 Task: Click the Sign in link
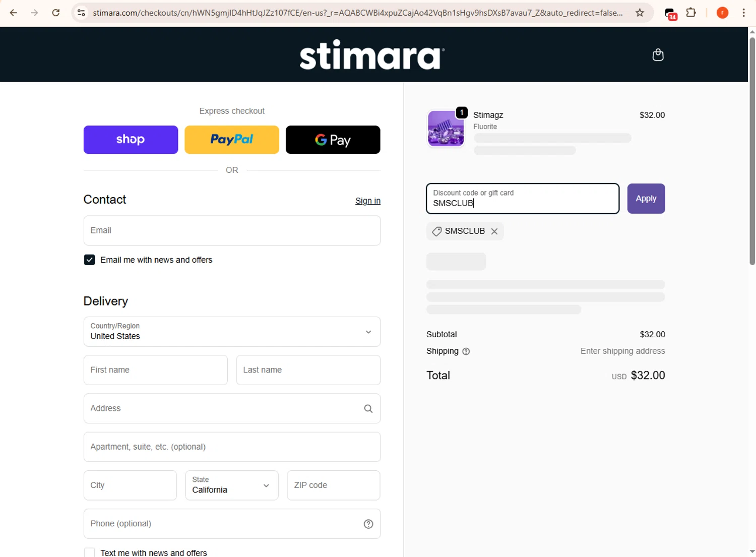click(x=368, y=201)
